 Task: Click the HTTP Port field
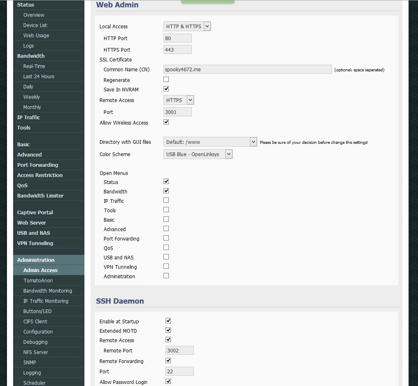click(x=177, y=38)
